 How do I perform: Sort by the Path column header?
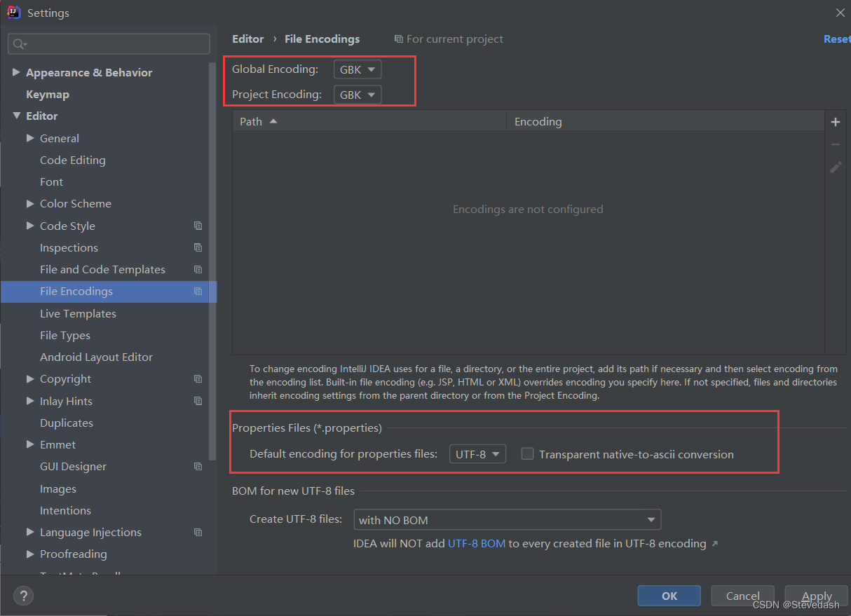(x=369, y=121)
